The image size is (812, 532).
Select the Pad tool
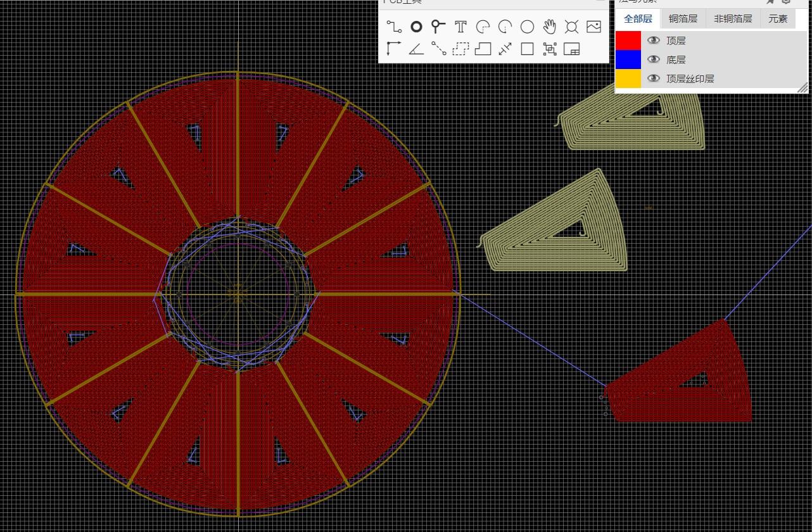(x=416, y=27)
